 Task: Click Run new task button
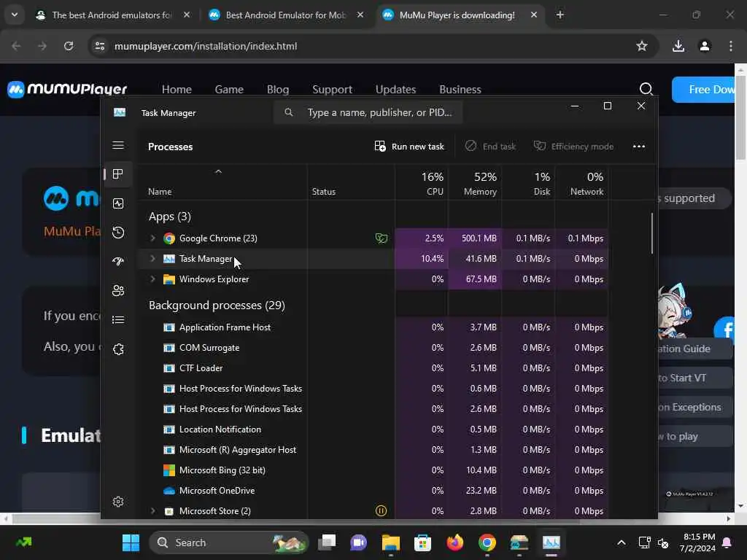[x=409, y=147]
